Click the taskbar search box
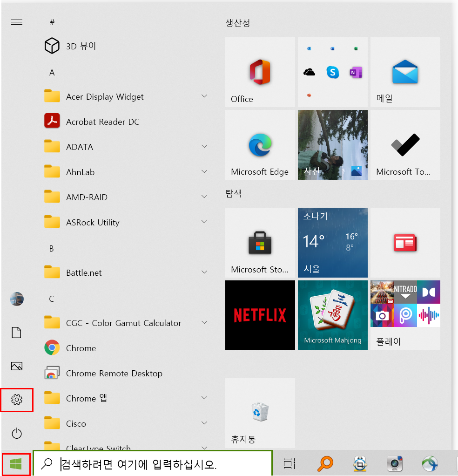The image size is (458, 476). pyautogui.click(x=153, y=463)
